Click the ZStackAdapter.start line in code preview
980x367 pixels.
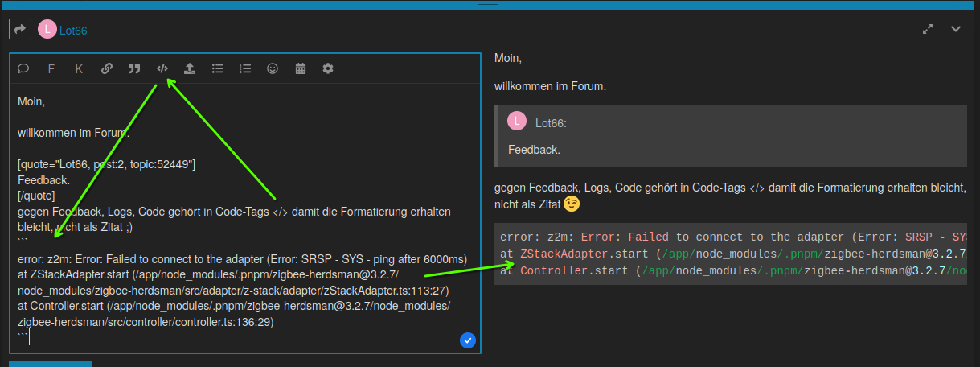[x=732, y=254]
